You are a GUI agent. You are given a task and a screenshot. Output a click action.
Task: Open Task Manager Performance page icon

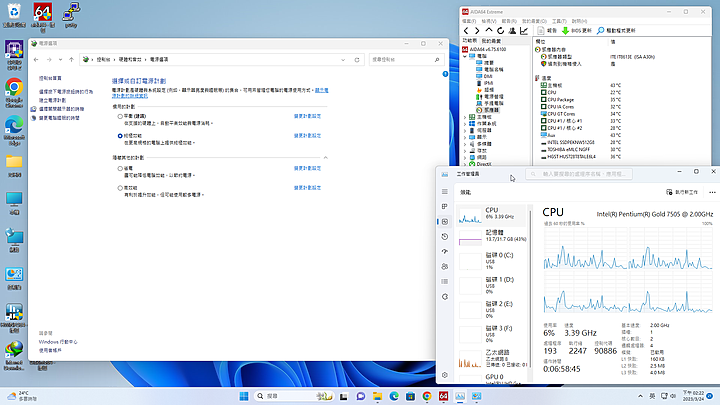click(x=444, y=222)
